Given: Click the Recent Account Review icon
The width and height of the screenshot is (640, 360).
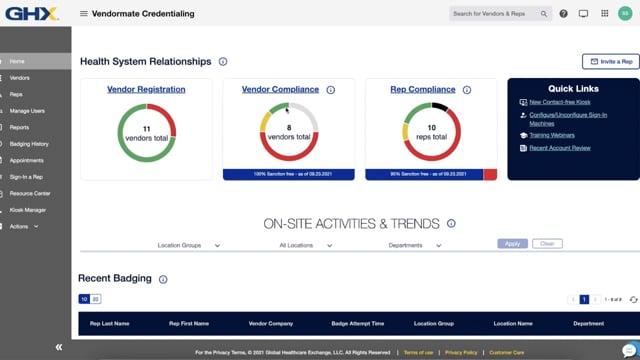Looking at the screenshot, I should pyautogui.click(x=523, y=148).
